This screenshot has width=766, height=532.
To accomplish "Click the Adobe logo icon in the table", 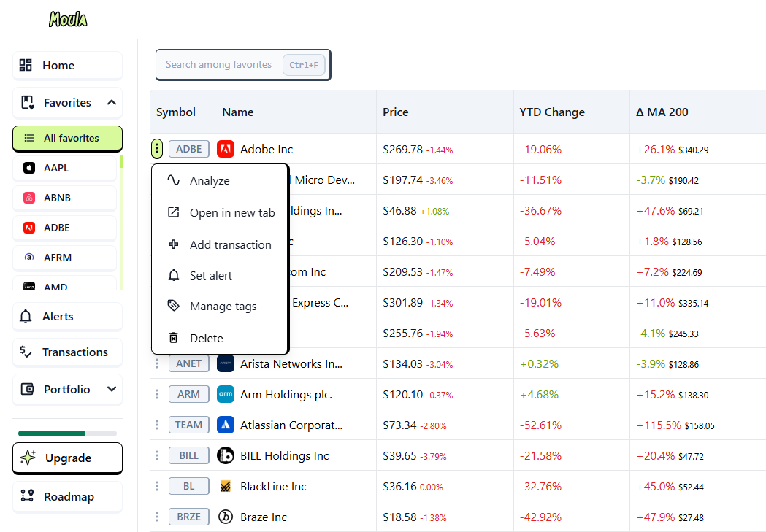I will tap(225, 149).
